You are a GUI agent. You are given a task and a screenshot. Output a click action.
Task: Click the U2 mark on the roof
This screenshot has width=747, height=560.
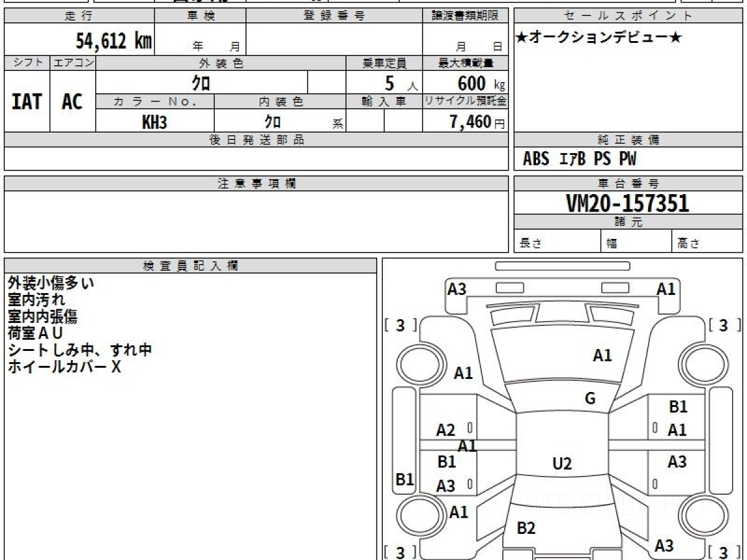(x=562, y=464)
